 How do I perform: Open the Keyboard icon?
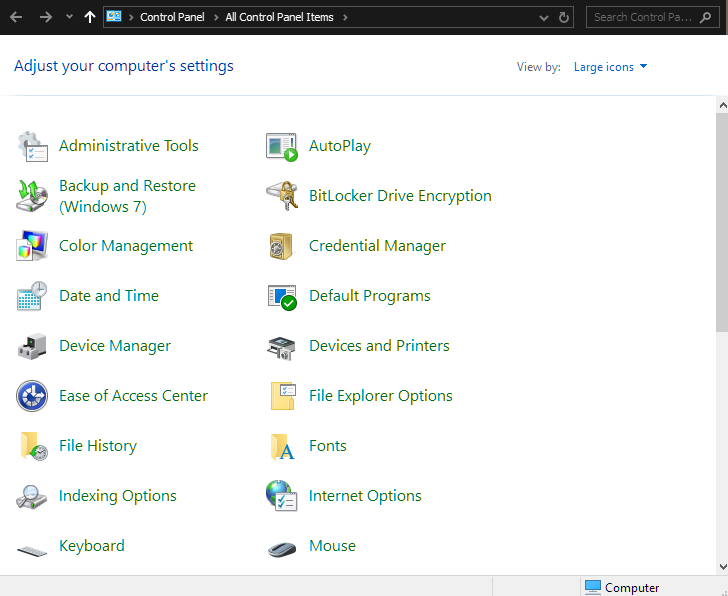click(x=32, y=551)
